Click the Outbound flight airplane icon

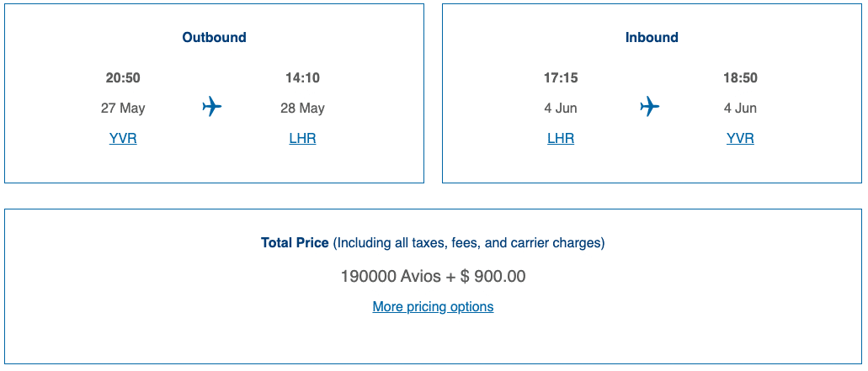[212, 107]
